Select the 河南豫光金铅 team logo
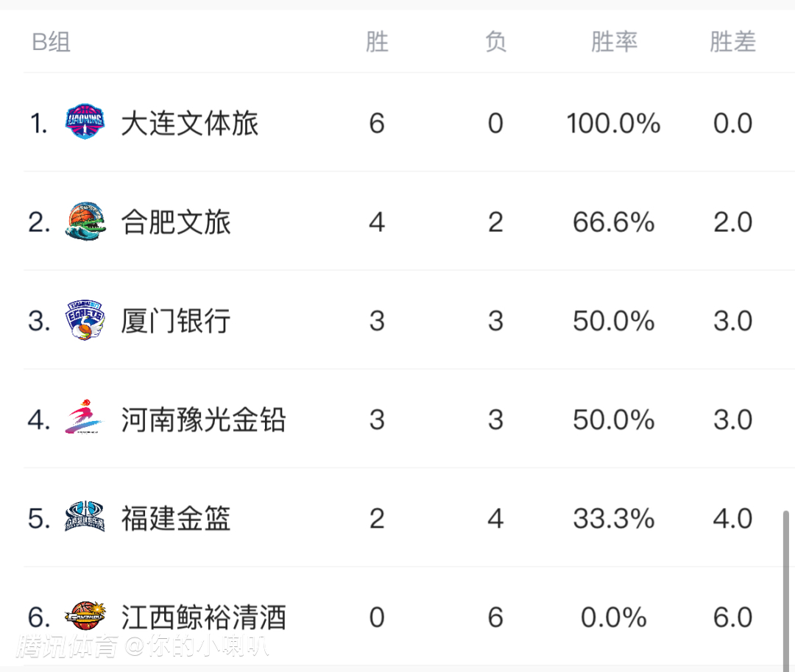 tap(85, 420)
